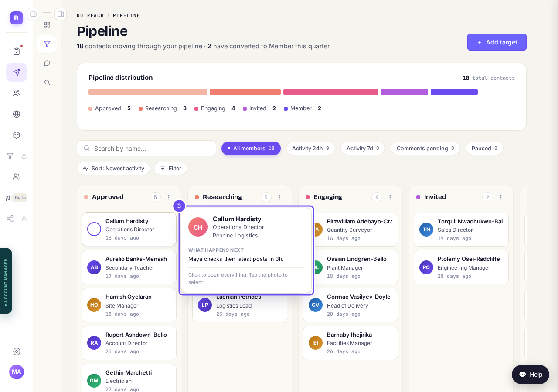
Task: Enable the Comments pending filter chip
Action: (x=425, y=148)
